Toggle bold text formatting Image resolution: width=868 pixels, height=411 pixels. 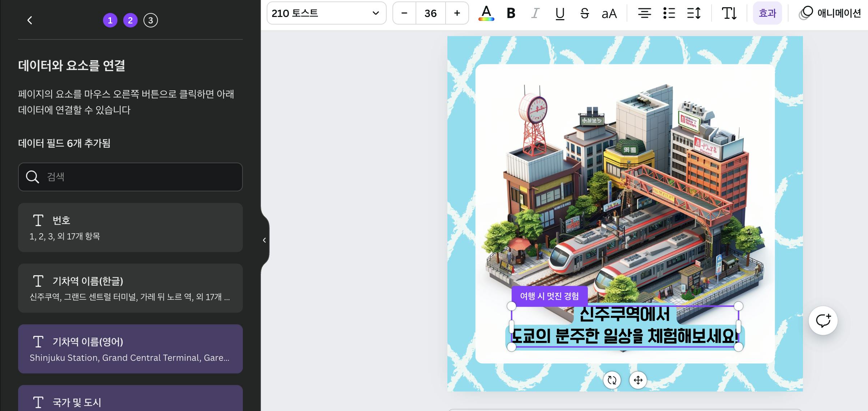pos(511,13)
